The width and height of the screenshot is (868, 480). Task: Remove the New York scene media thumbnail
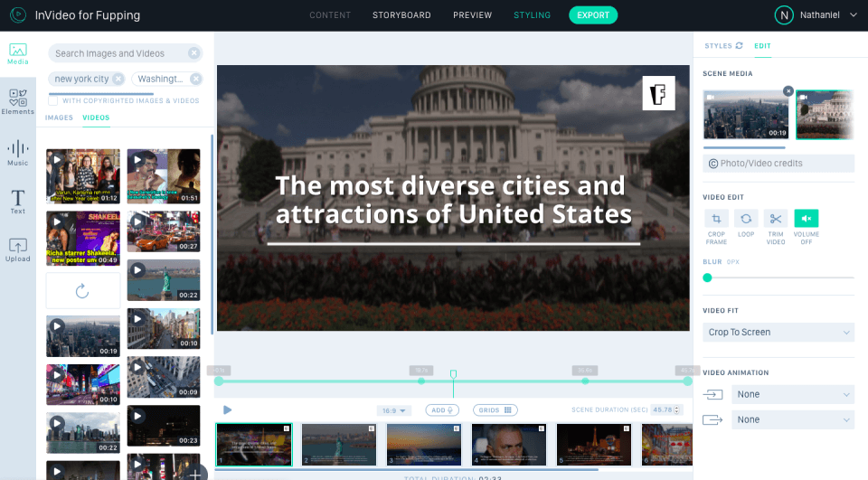(788, 90)
